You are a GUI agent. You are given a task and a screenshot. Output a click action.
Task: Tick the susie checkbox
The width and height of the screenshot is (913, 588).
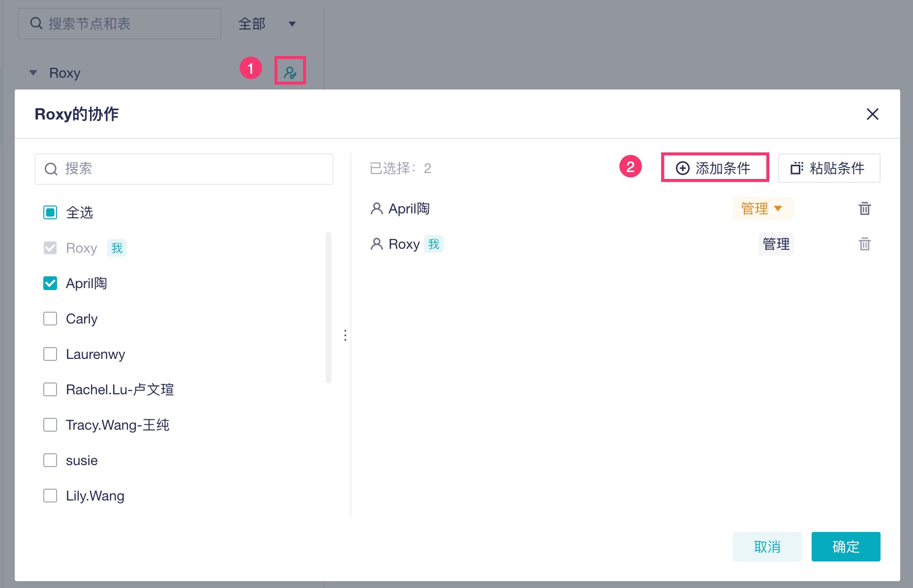(x=50, y=460)
